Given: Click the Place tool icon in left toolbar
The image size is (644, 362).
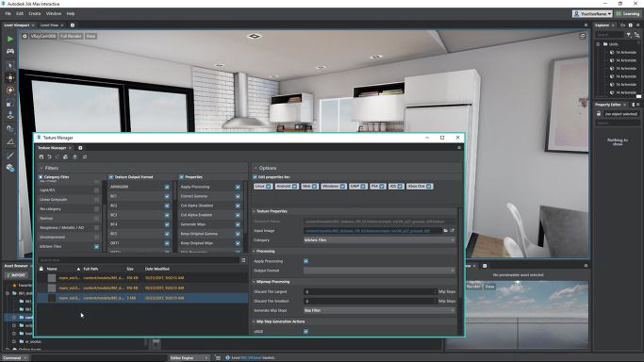Looking at the screenshot, I should 10,116.
